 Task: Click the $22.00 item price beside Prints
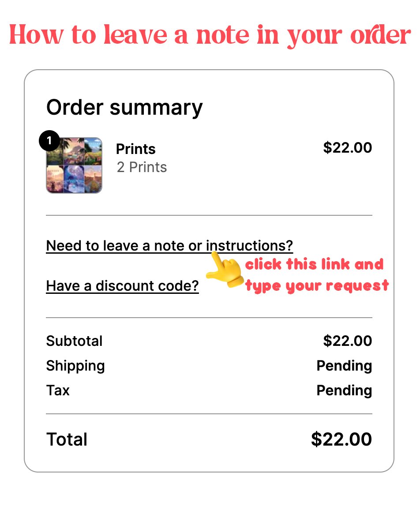[x=347, y=148]
